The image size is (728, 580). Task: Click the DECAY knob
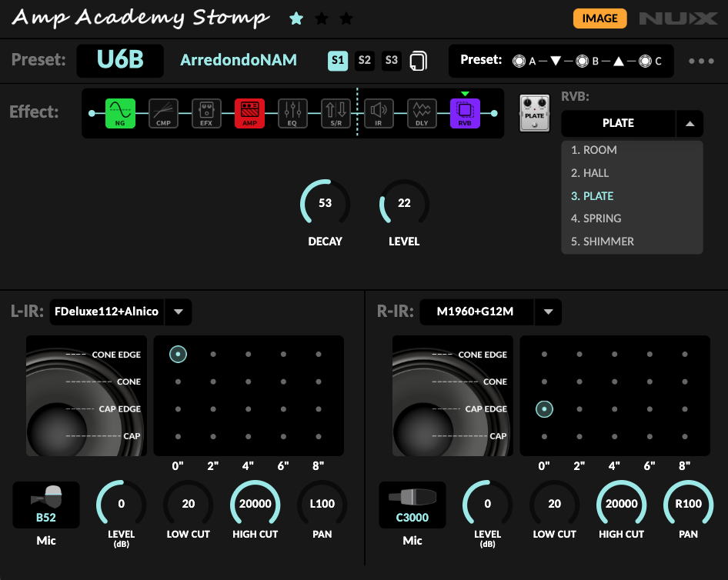(325, 204)
